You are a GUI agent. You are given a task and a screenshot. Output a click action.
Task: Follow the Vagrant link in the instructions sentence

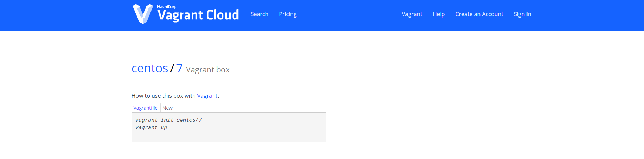coord(207,96)
